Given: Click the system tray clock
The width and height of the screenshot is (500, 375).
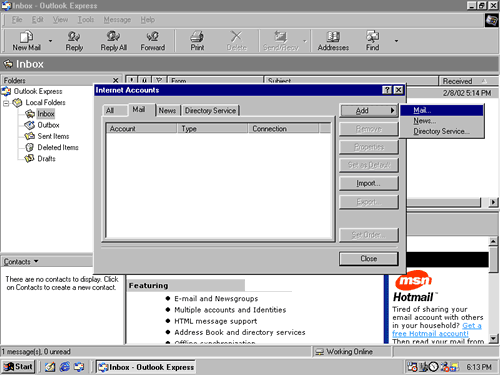Looking at the screenshot, I should pyautogui.click(x=479, y=367).
